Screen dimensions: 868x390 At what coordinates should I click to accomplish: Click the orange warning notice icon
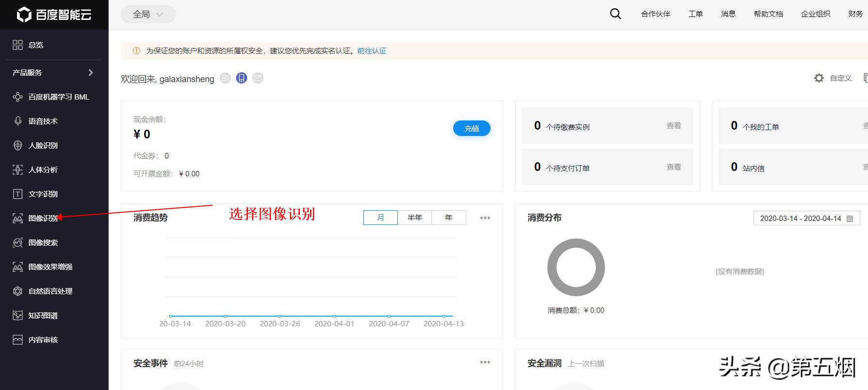pos(136,51)
